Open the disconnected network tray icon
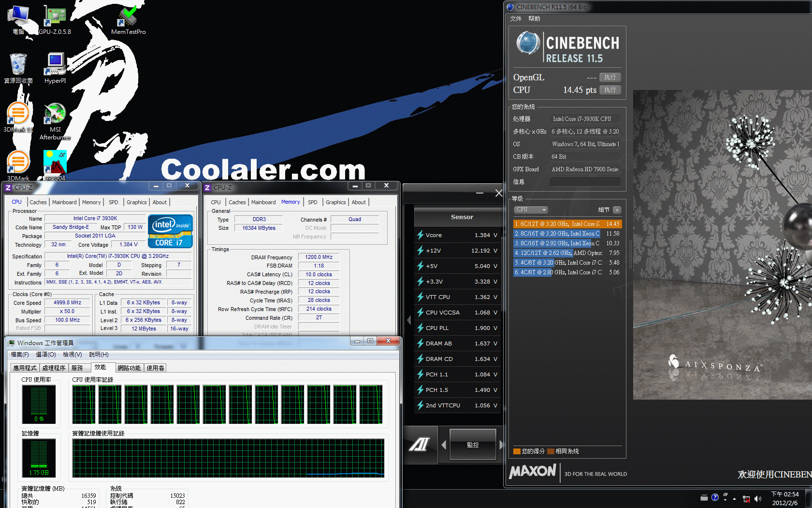 746,498
